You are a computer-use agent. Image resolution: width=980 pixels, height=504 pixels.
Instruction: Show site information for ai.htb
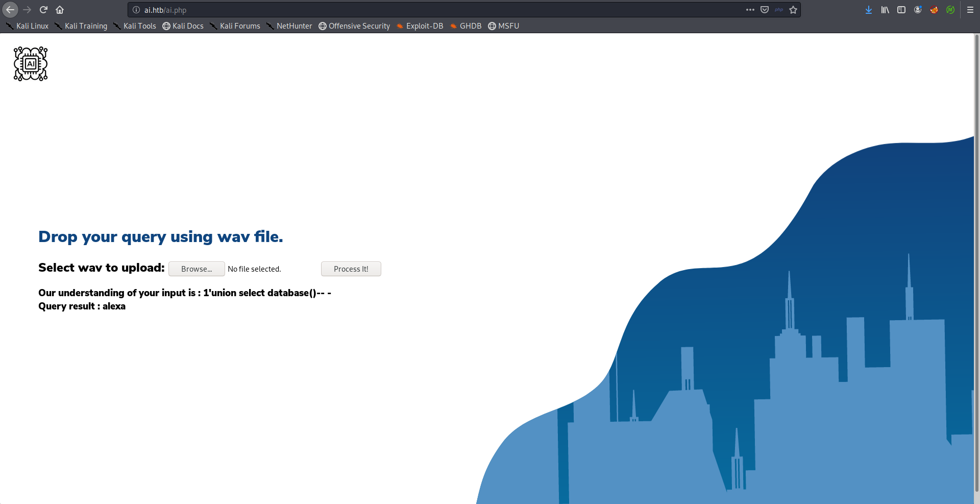tap(136, 10)
